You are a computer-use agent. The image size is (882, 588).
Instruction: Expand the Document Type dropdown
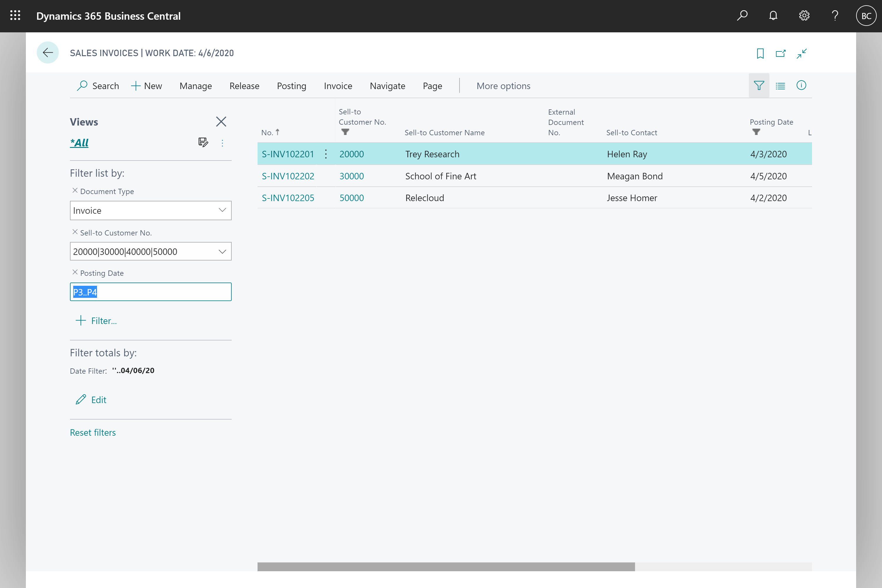point(223,210)
